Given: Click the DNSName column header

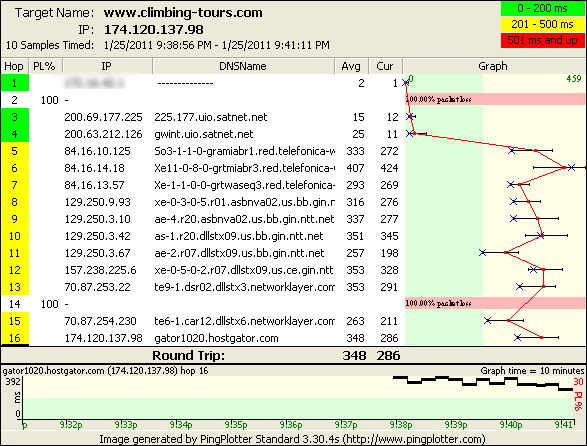Looking at the screenshot, I should point(243,66).
